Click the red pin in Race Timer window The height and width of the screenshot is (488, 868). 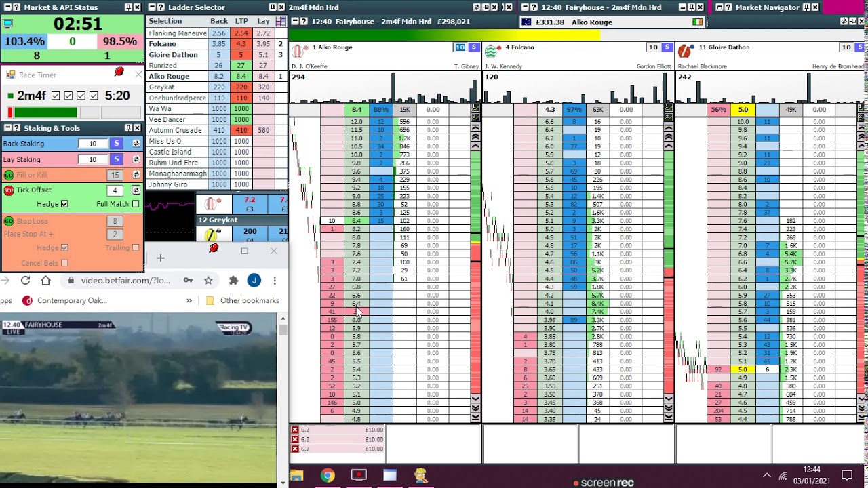coord(119,72)
